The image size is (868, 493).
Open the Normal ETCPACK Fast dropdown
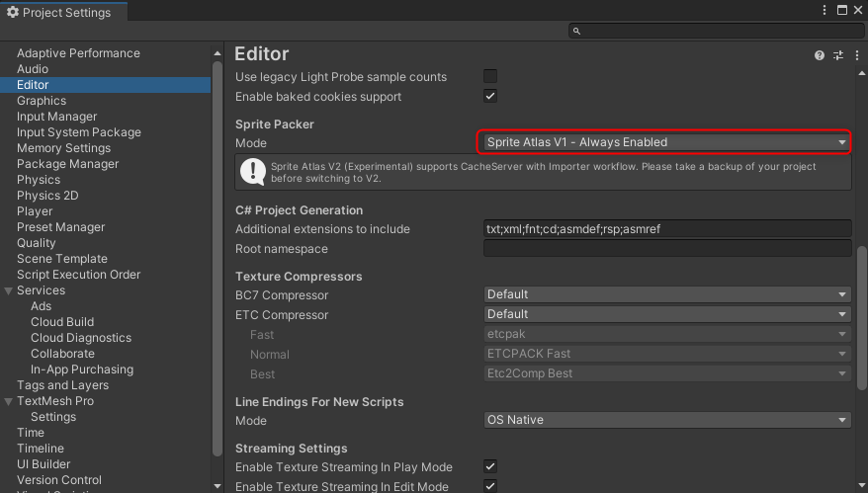[666, 354]
